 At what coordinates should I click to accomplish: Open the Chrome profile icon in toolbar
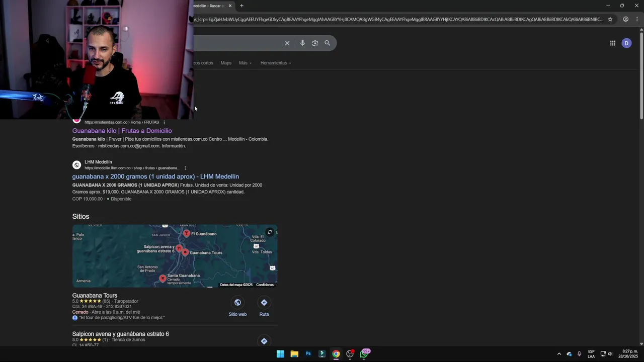625,19
